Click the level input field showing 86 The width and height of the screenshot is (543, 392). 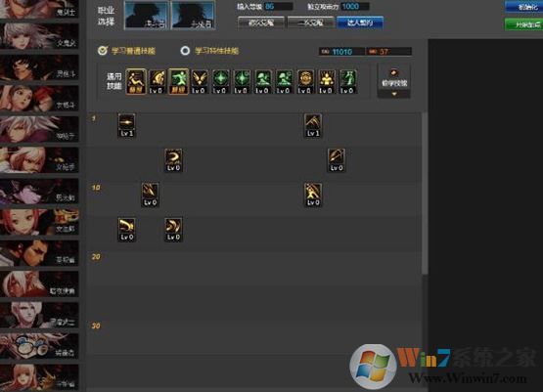coord(278,6)
